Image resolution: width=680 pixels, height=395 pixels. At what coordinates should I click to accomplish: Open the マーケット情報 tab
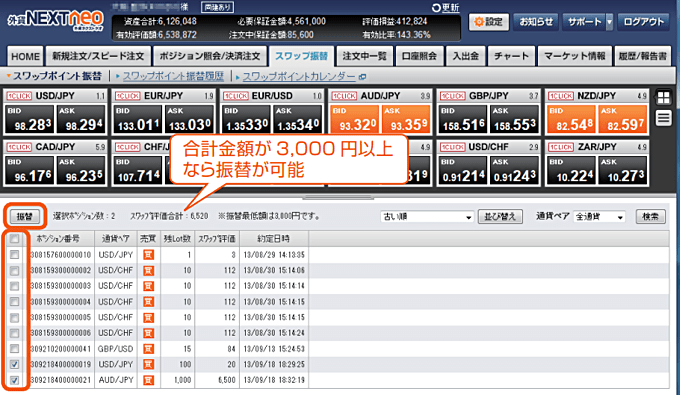tap(575, 56)
